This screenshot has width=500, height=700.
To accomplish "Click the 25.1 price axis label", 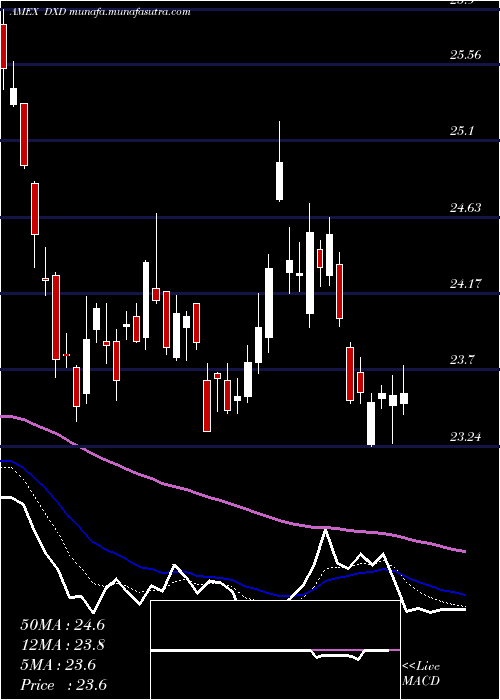I will [463, 131].
